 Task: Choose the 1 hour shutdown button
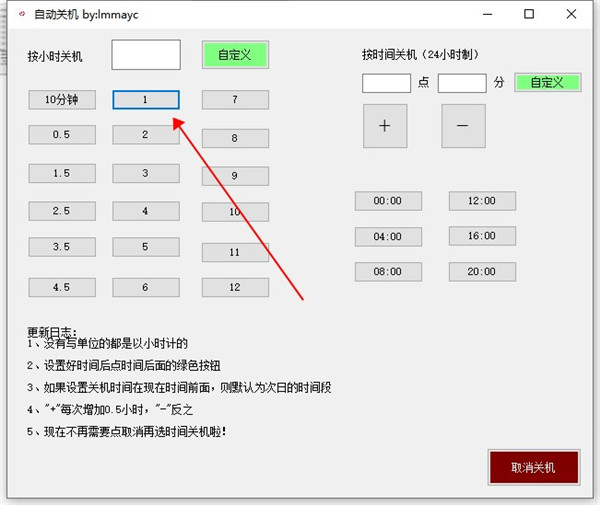pyautogui.click(x=146, y=100)
